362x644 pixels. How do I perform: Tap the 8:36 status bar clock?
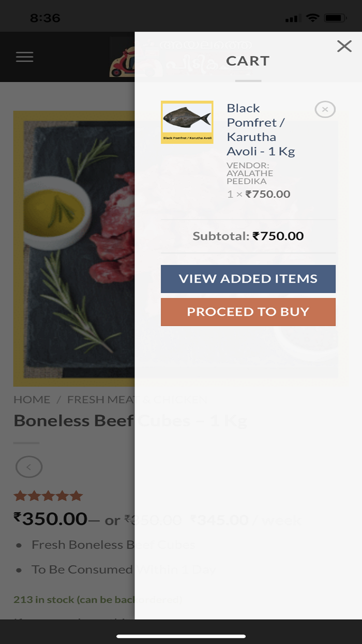click(x=45, y=18)
